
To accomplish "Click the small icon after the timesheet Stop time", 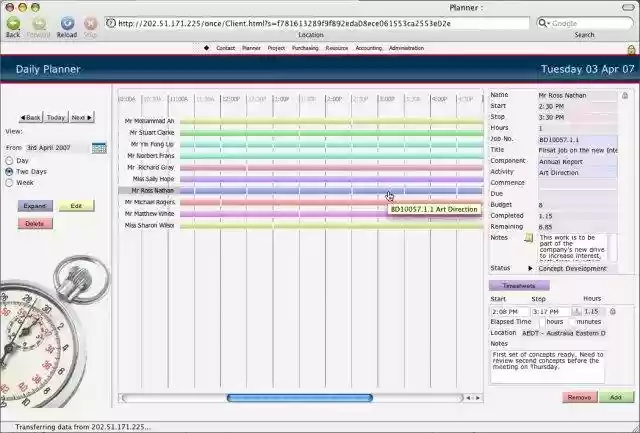I will (x=576, y=311).
